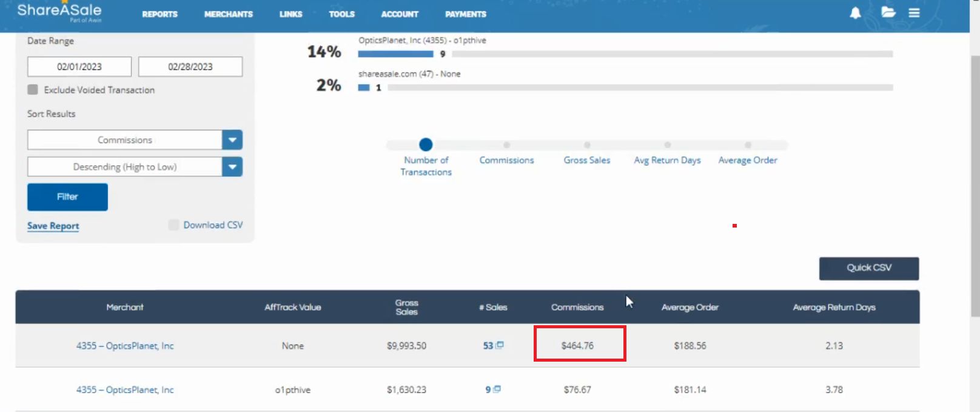Image resolution: width=980 pixels, height=412 pixels.
Task: Click the shareasale.com 2% progress bar
Action: [x=625, y=87]
